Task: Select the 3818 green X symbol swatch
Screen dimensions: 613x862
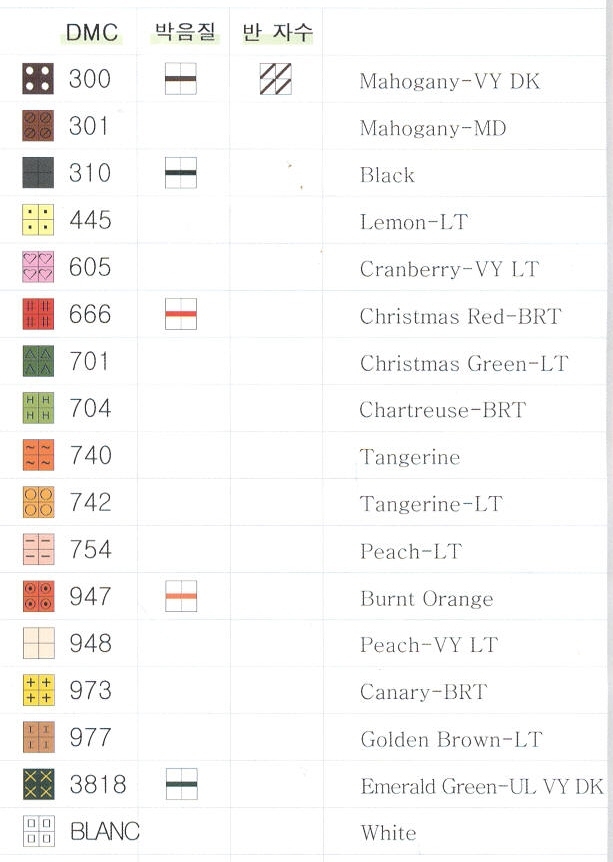Action: pyautogui.click(x=38, y=784)
